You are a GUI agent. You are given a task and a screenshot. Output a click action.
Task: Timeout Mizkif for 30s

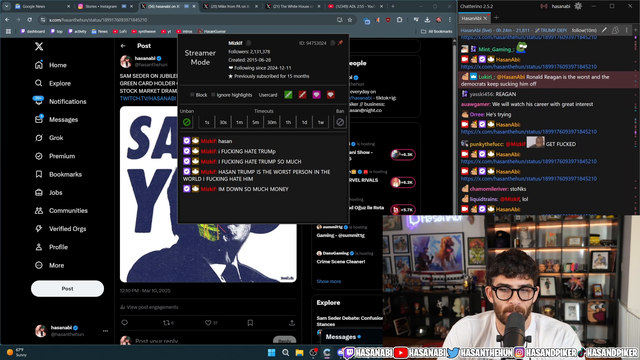(x=223, y=122)
